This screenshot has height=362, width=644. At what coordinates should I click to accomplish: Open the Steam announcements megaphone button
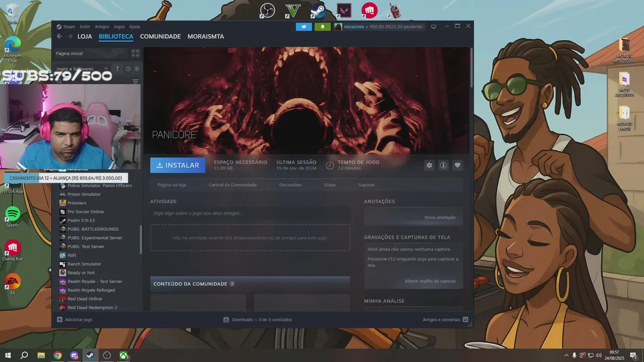(x=303, y=27)
